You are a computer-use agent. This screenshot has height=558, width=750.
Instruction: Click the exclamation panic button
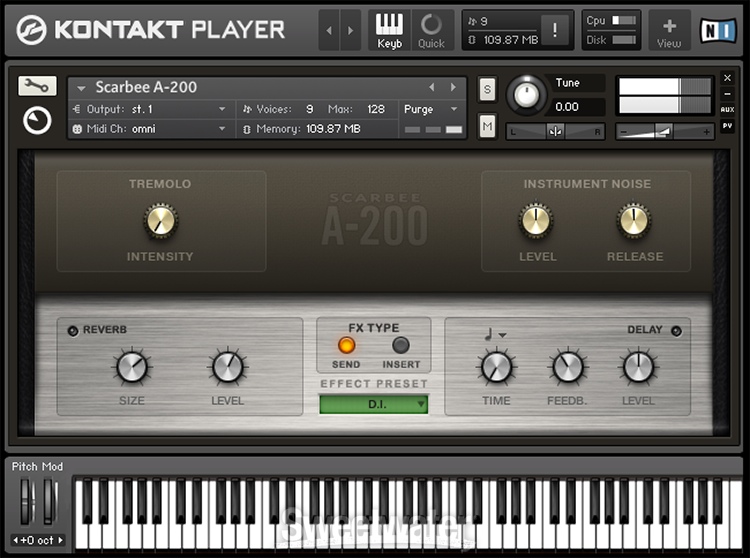pos(554,30)
